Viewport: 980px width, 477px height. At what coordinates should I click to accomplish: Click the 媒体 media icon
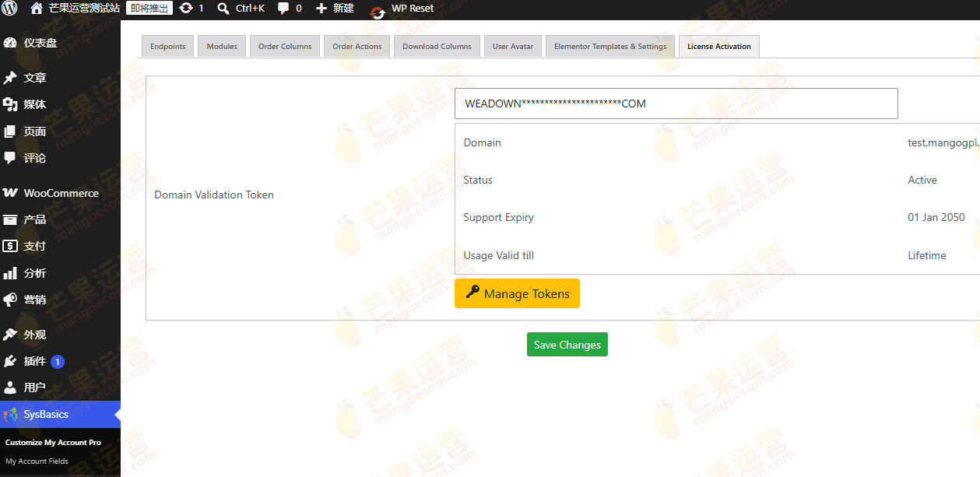pos(10,104)
